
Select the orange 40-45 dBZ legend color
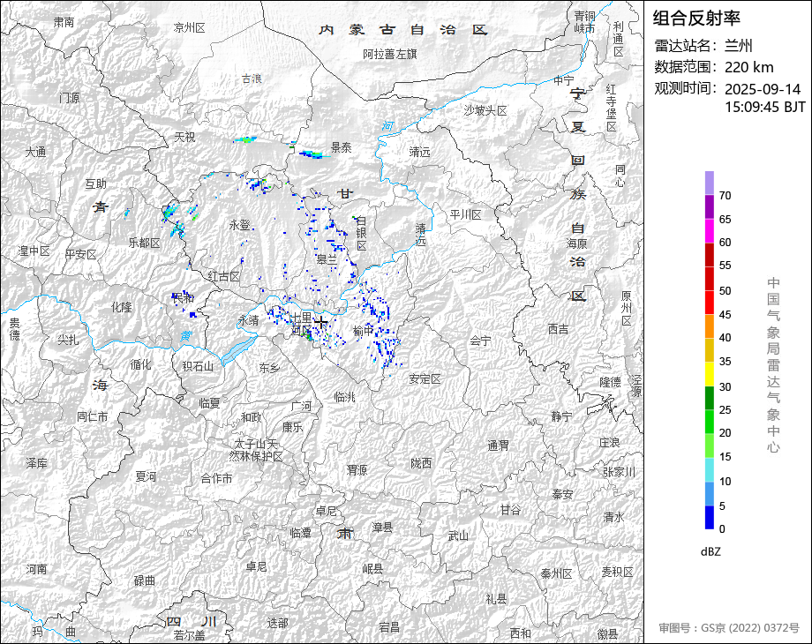[x=710, y=326]
